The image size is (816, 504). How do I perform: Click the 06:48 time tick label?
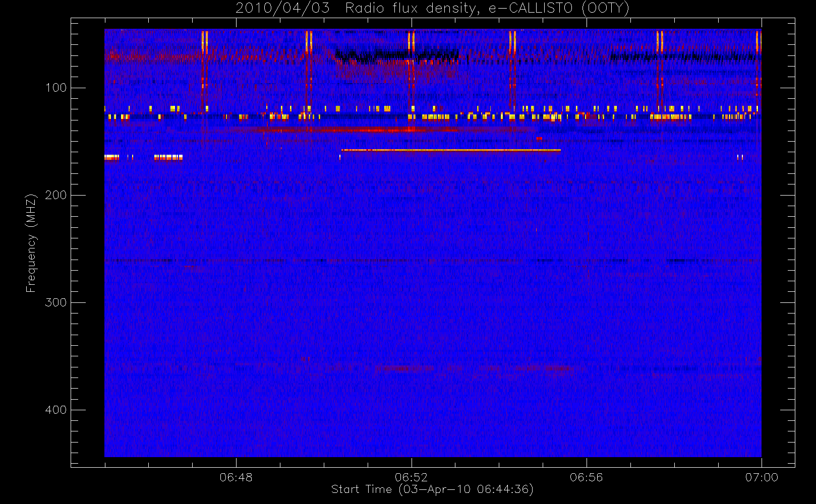tap(236, 477)
